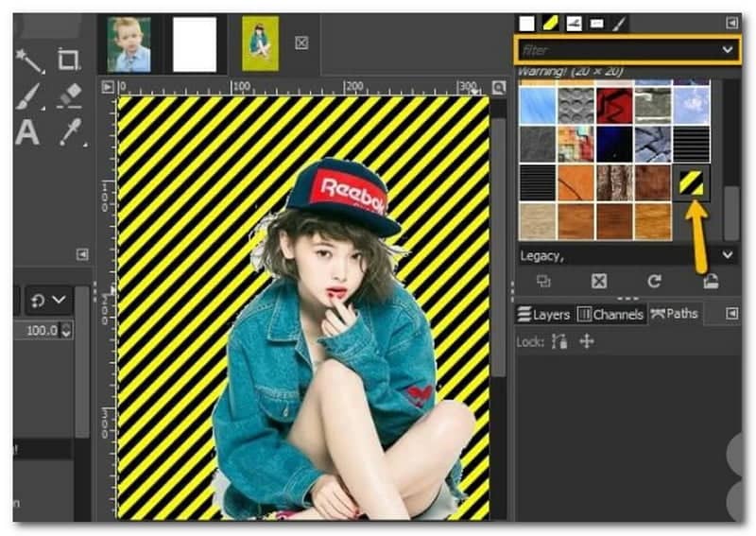Select the Text tool
This screenshot has height=536, width=756.
coord(27,132)
